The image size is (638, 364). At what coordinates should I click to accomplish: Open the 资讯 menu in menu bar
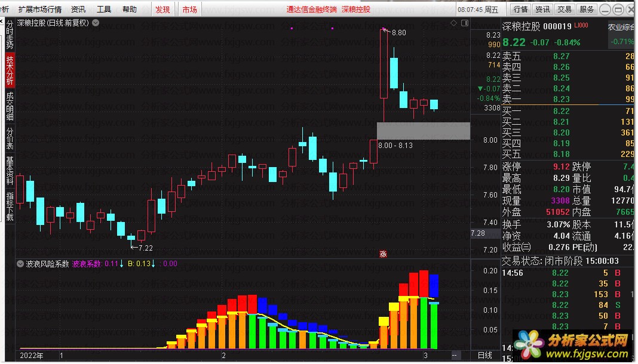(78, 9)
